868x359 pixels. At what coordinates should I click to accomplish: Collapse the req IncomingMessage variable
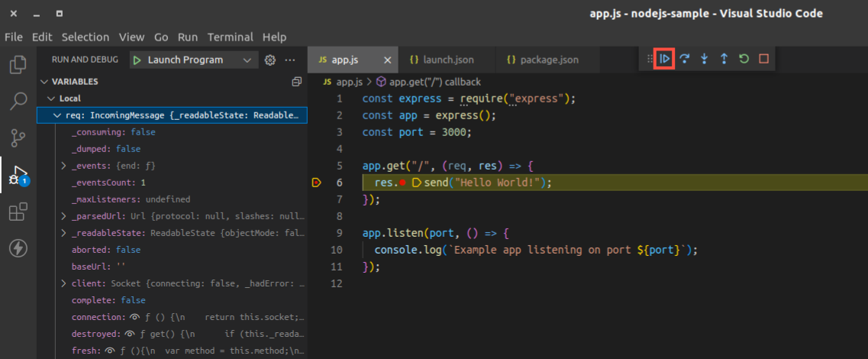pyautogui.click(x=57, y=115)
